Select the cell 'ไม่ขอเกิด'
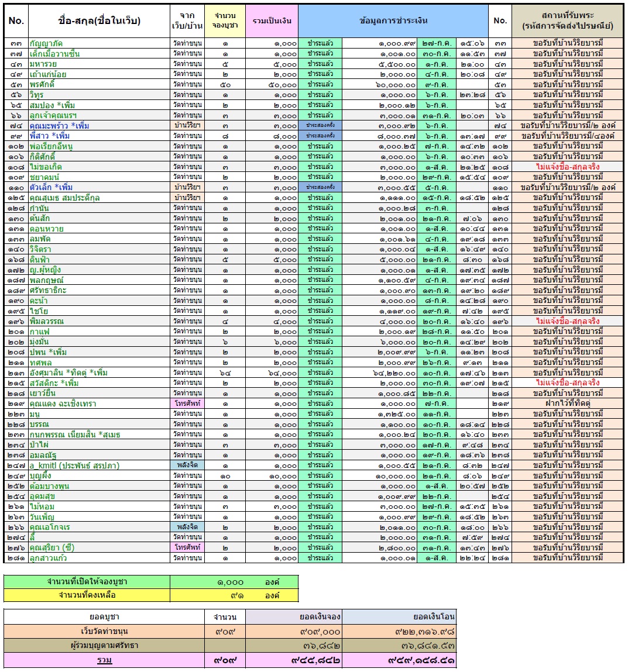The width and height of the screenshot is (628, 672). coord(99,167)
